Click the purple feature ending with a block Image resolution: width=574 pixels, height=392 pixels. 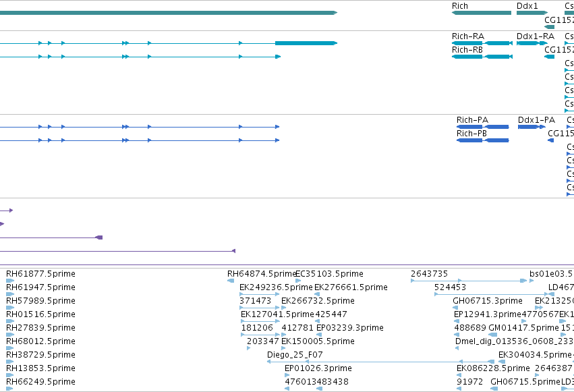click(51, 237)
